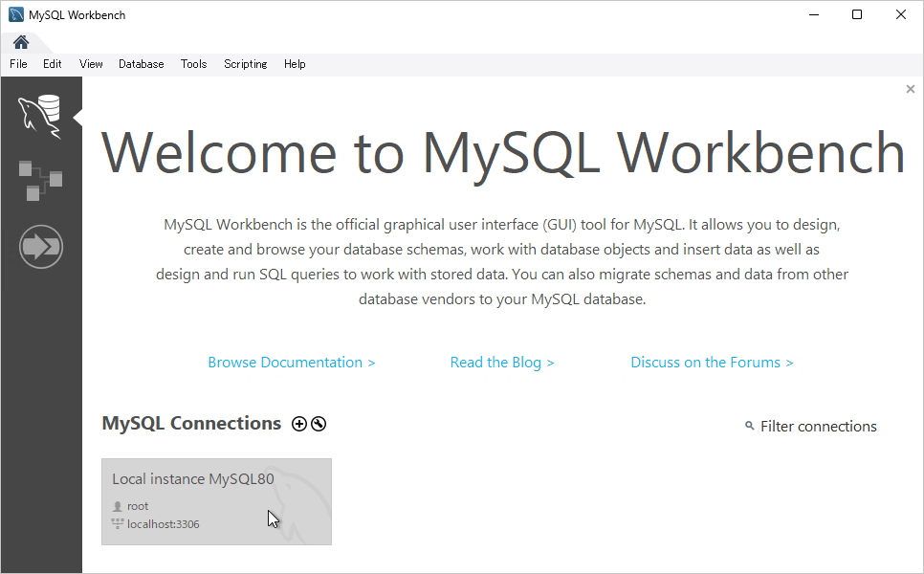Screen dimensions: 924x574
Task: Open the View menu
Action: [x=91, y=64]
